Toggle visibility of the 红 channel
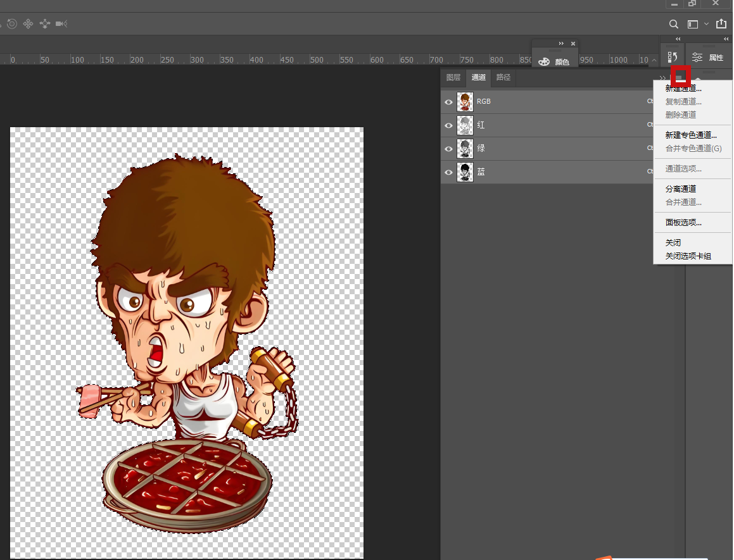 pyautogui.click(x=448, y=125)
